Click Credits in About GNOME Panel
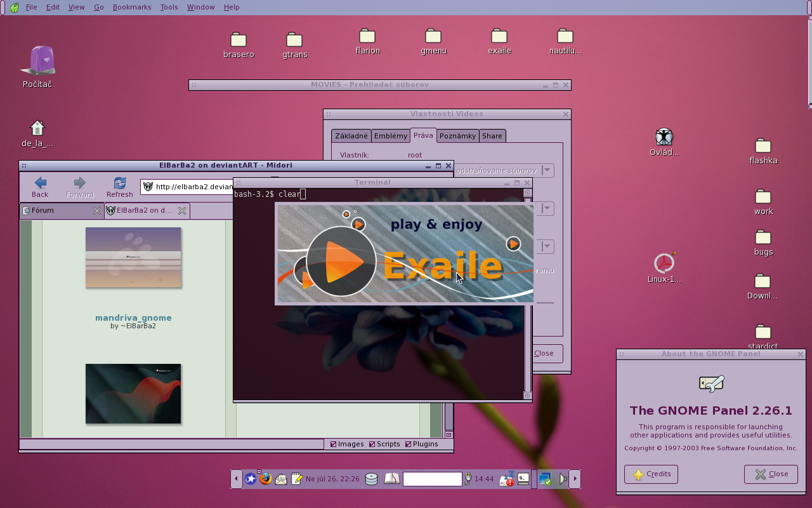The image size is (812, 508). click(651, 474)
